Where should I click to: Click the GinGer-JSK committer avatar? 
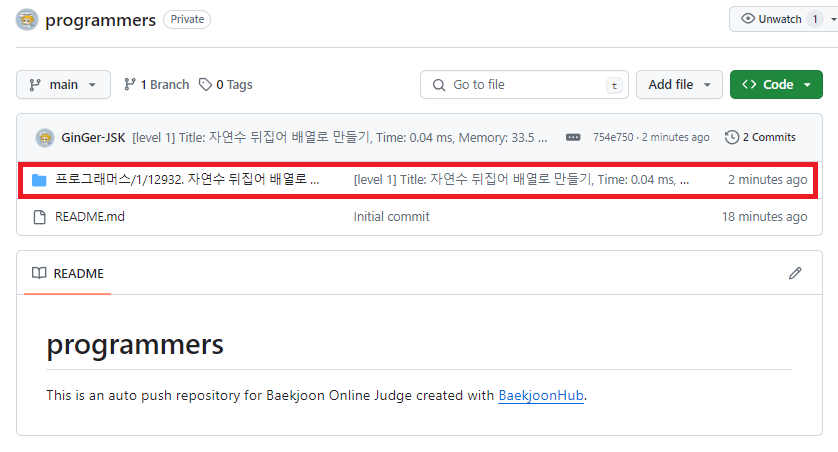pos(45,138)
